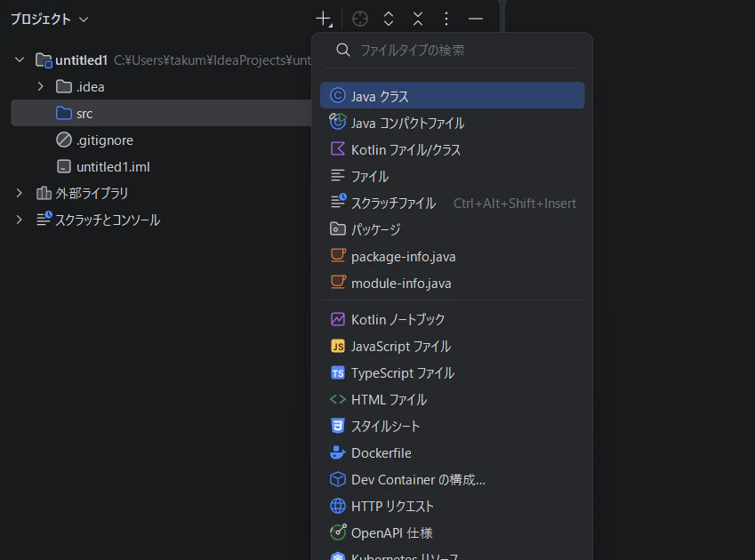This screenshot has height=560, width=755.
Task: Click the スクラッチとコンソール icon
Action: point(44,219)
